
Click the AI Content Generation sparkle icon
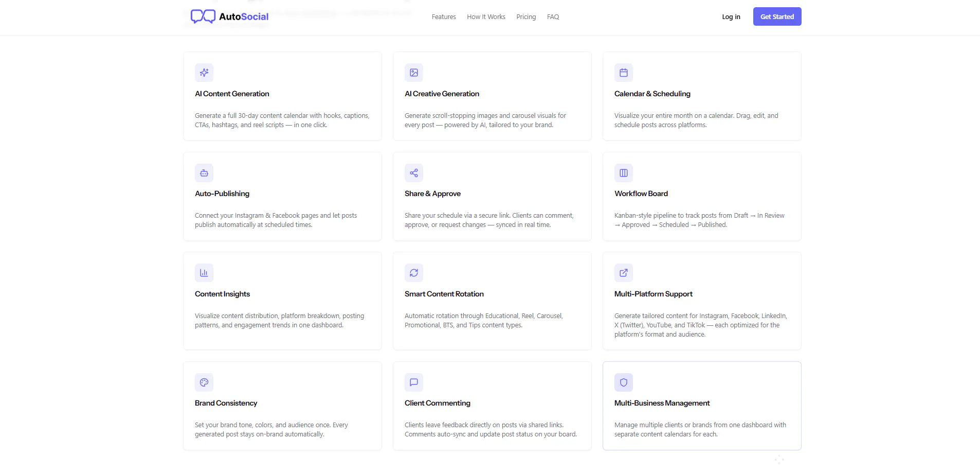point(204,73)
